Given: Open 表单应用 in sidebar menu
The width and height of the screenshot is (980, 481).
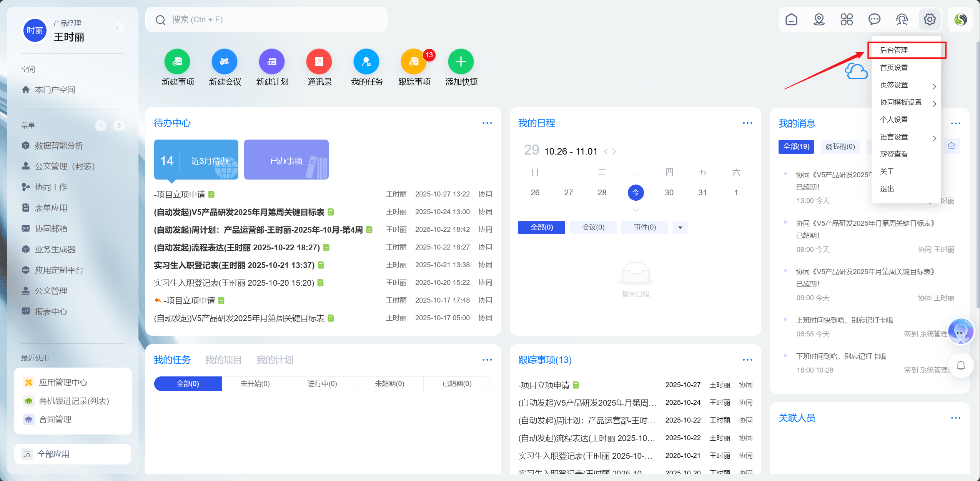Looking at the screenshot, I should (45, 208).
